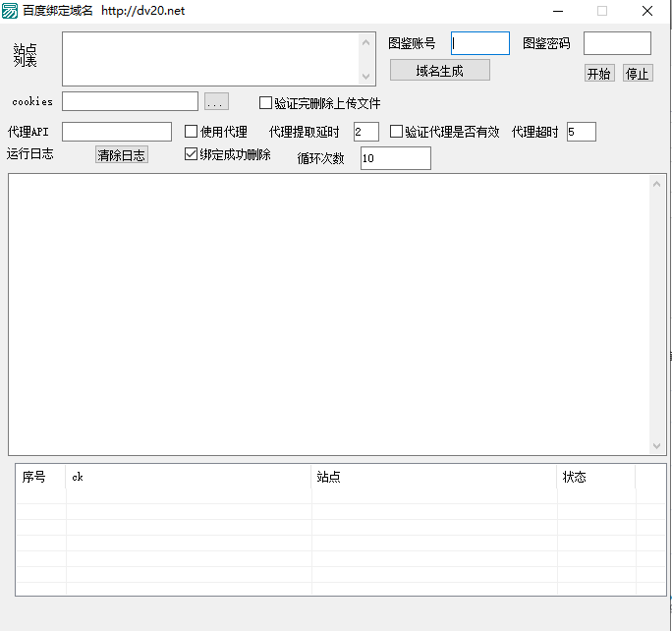Viewport: 672px width, 631px height.
Task: Click the 清除日志 button
Action: click(x=121, y=154)
